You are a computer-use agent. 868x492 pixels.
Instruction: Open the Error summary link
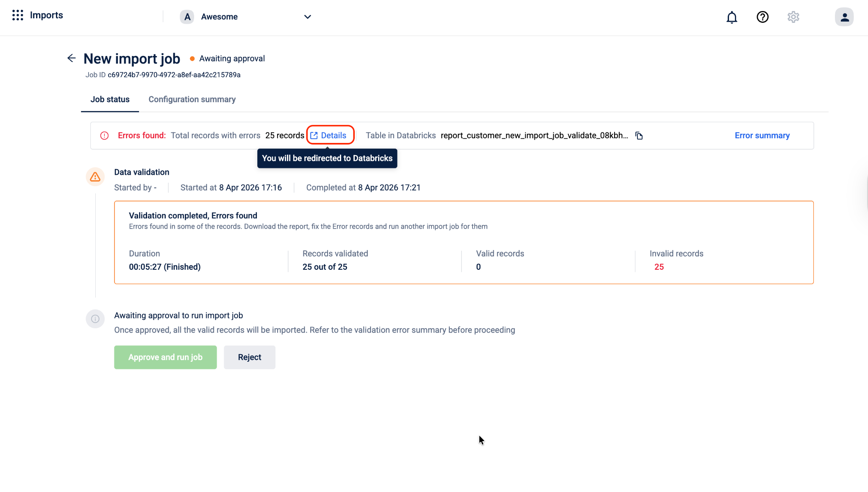click(x=762, y=135)
